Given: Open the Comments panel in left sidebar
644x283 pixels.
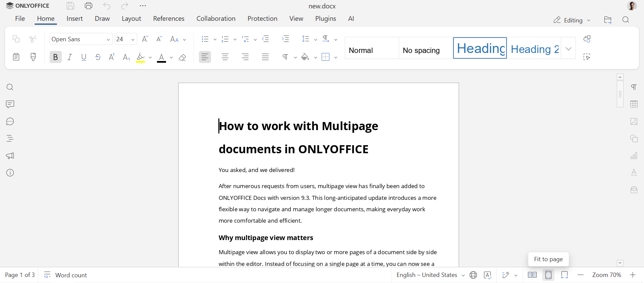Looking at the screenshot, I should pos(10,104).
